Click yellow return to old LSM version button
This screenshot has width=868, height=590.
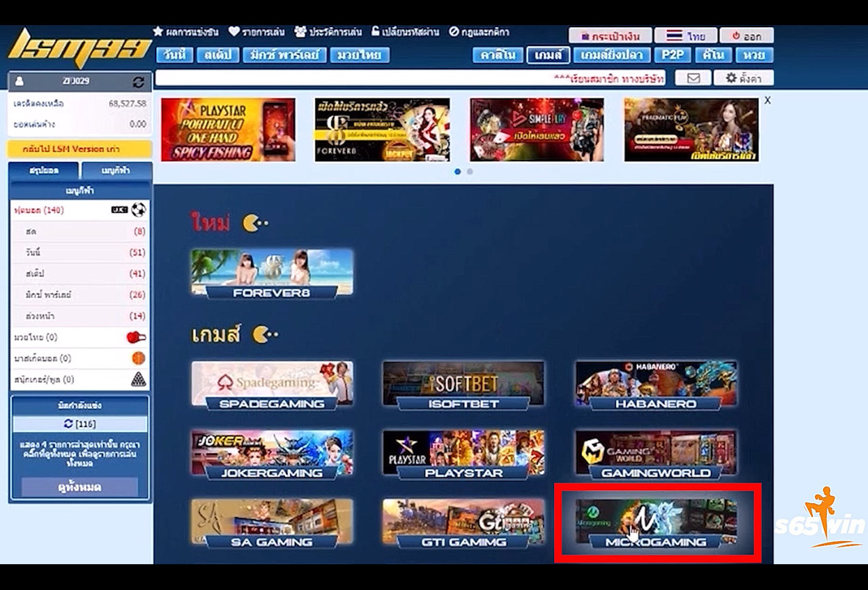[x=80, y=149]
